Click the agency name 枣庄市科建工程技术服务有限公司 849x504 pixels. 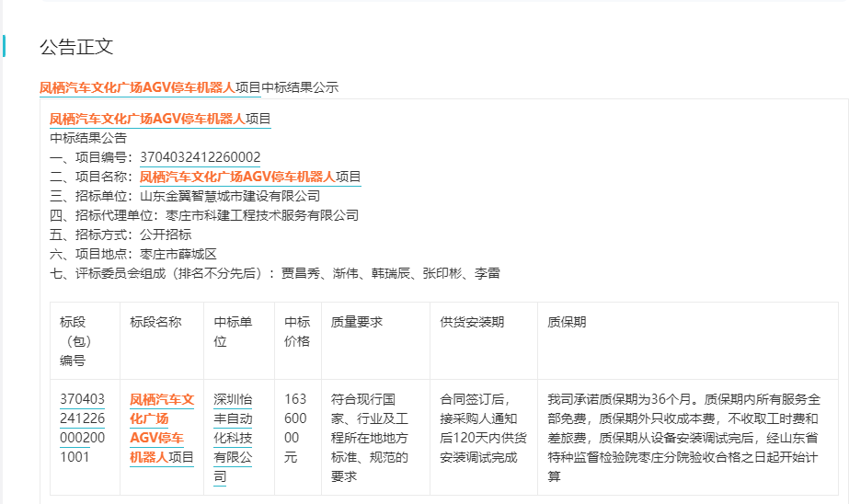262,215
